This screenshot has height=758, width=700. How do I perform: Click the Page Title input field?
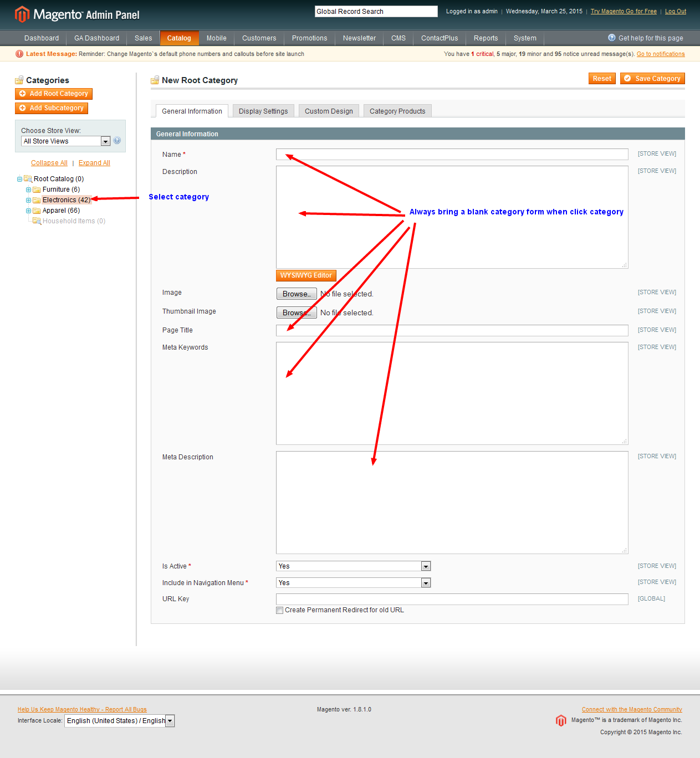tap(452, 330)
